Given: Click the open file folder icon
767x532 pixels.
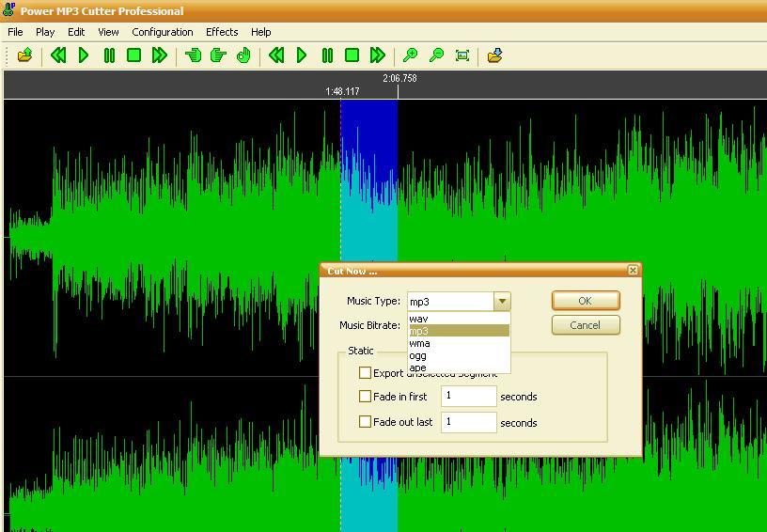Looking at the screenshot, I should [25, 55].
